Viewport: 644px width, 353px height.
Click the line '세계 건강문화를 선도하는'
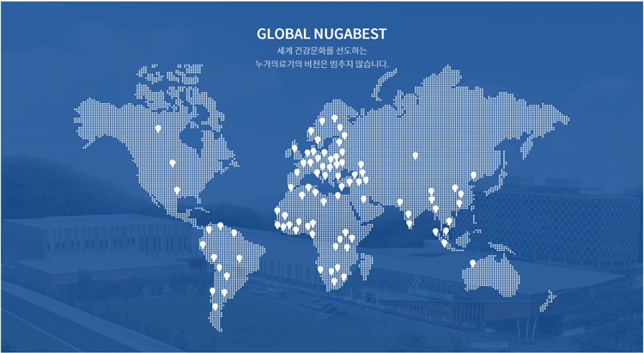point(322,52)
